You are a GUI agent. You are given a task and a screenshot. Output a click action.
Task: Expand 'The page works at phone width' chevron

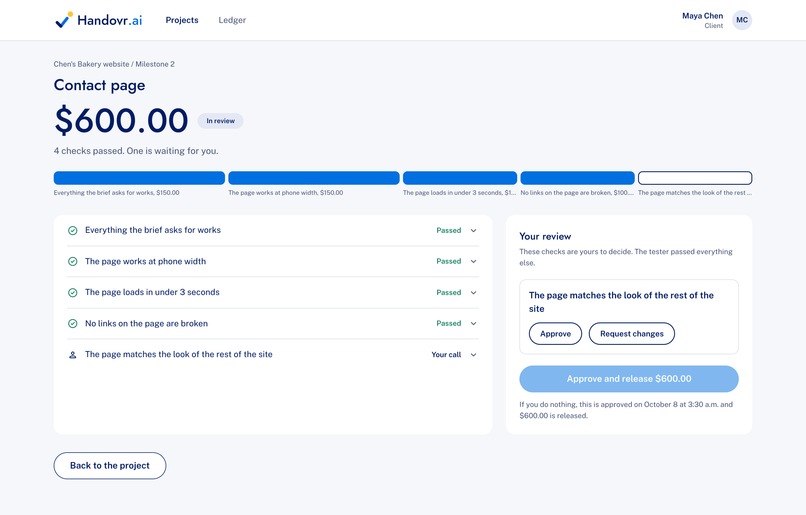(x=473, y=262)
